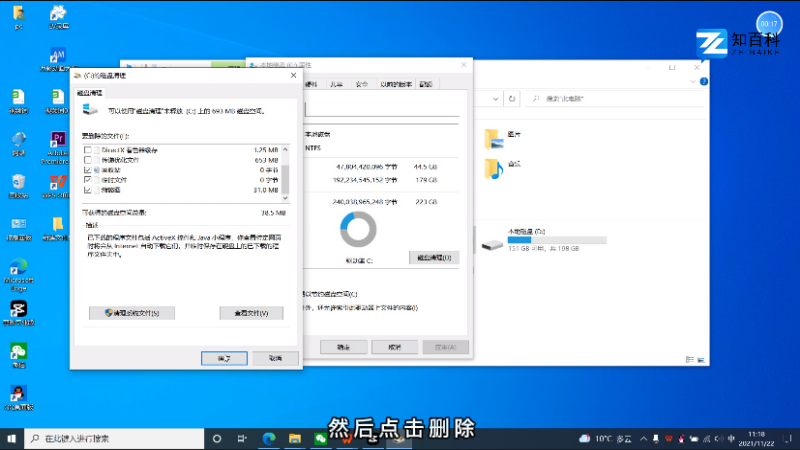800x450 pixels.
Task: Click the view files button
Action: (251, 313)
